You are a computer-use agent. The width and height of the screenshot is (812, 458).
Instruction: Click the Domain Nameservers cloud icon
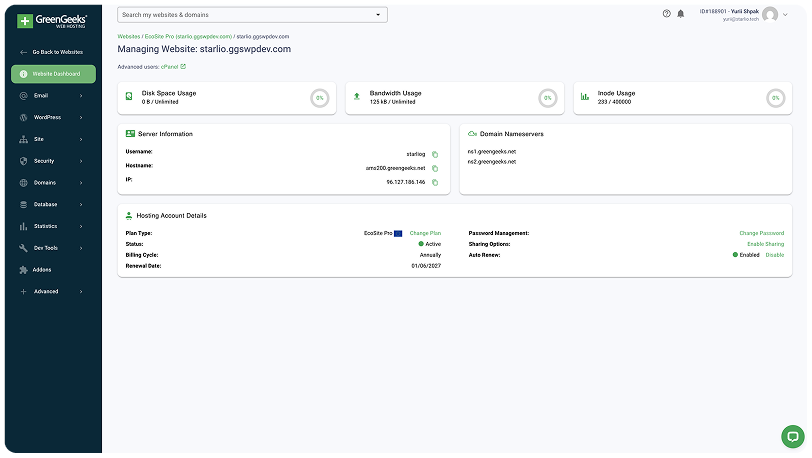(x=472, y=134)
